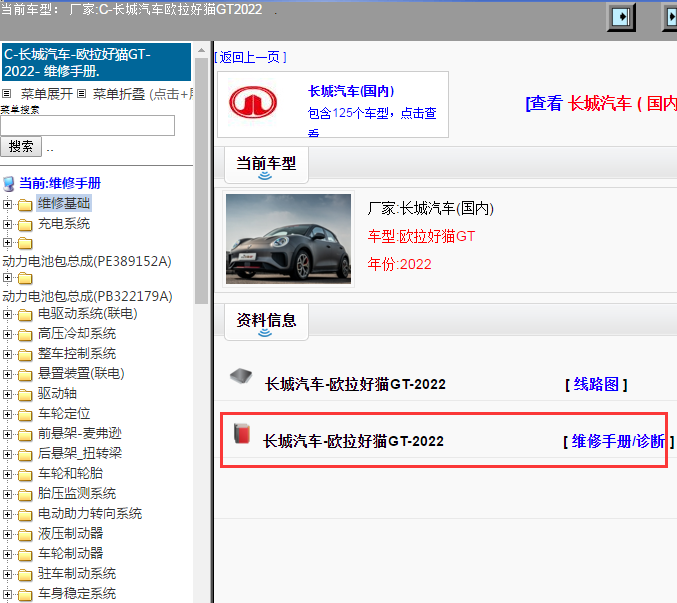Click the 菜单折叠 collapse-all icon

click(82, 93)
